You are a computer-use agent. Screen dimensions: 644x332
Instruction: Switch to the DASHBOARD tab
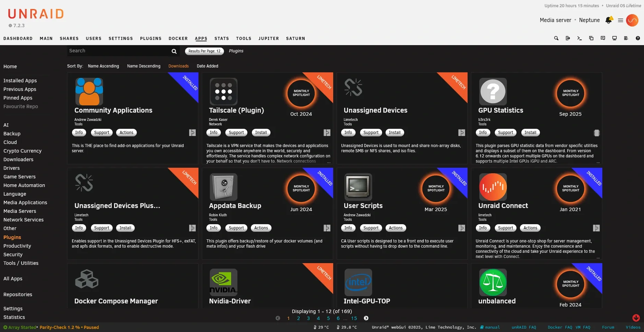[18, 39]
